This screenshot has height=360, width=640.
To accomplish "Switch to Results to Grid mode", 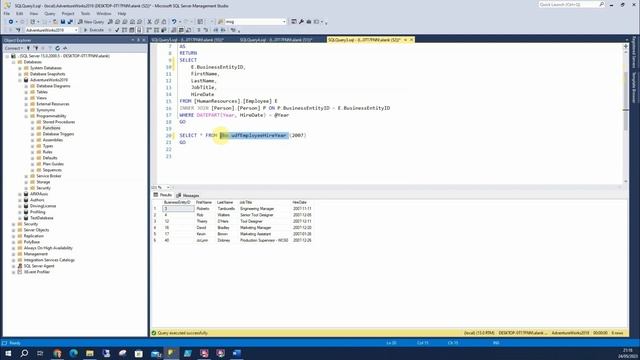I will tap(181, 30).
